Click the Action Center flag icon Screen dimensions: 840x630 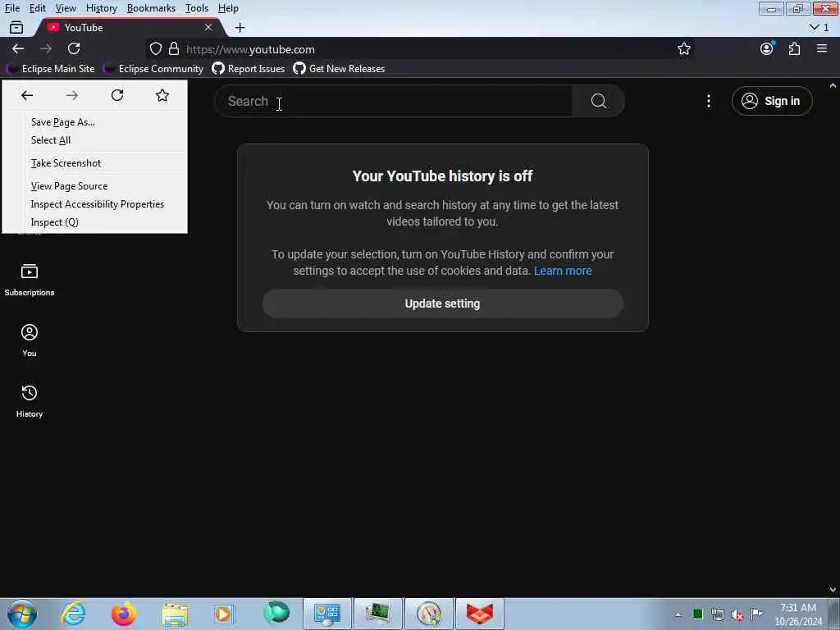756,614
